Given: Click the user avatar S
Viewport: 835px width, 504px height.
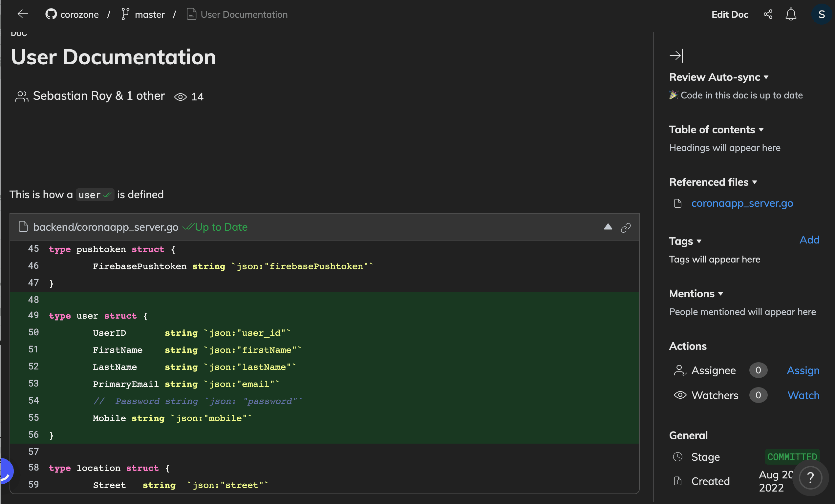Looking at the screenshot, I should point(822,14).
